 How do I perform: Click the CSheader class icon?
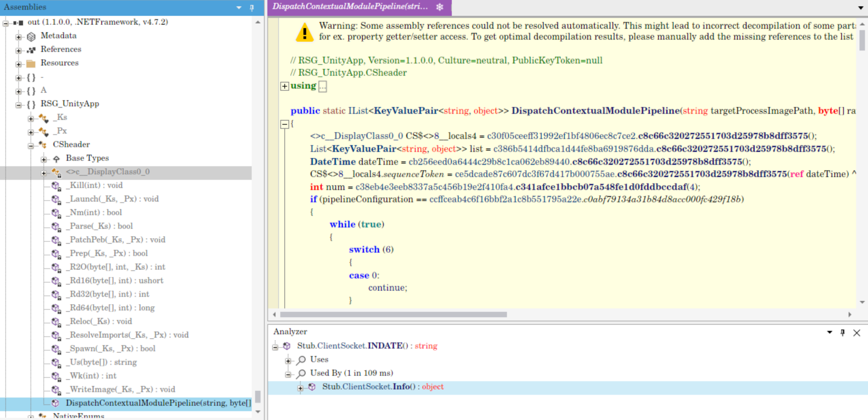coord(43,145)
